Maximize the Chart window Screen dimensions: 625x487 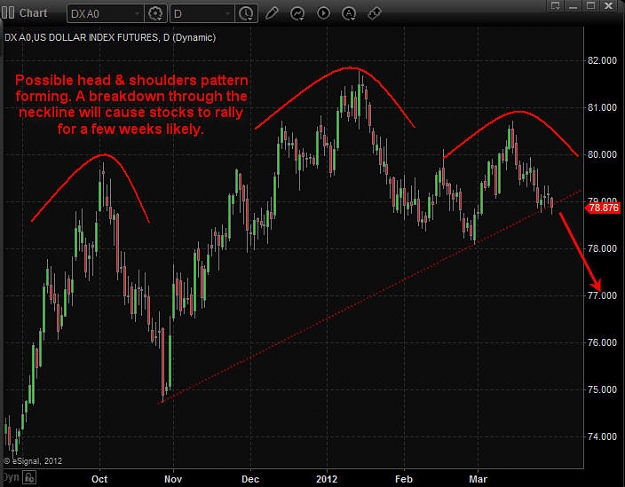point(591,6)
